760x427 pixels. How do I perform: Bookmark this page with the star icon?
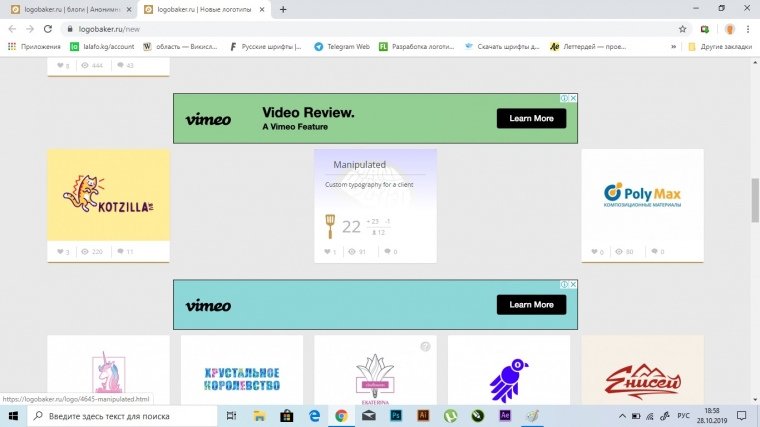pos(682,29)
